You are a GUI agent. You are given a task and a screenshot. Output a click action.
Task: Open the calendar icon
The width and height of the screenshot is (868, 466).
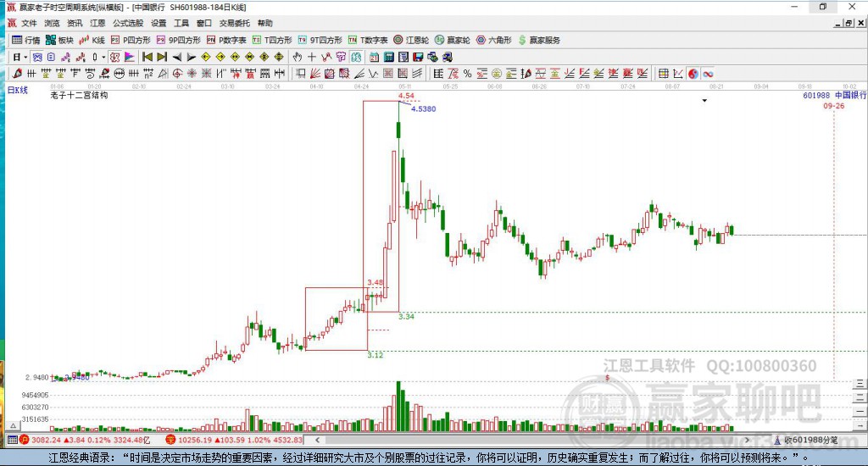coord(374,57)
